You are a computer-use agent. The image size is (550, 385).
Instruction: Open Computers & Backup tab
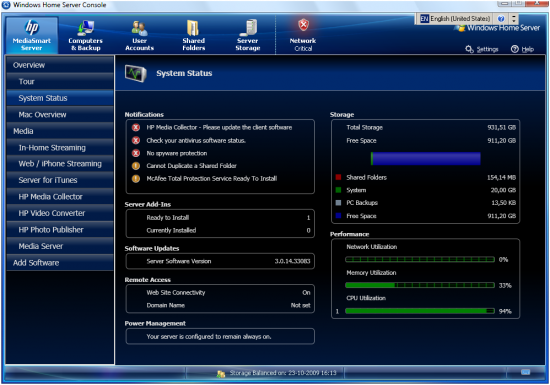(x=85, y=35)
